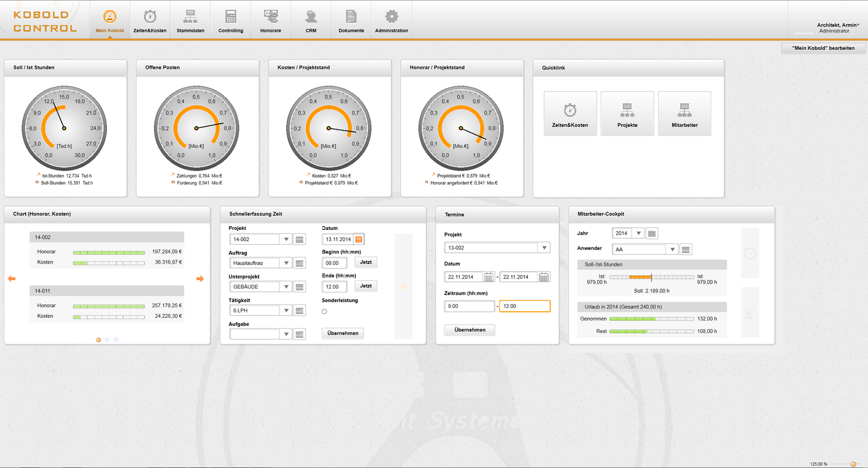
Task: Open calendar picker next to Datum 13.11.2014
Action: click(x=359, y=239)
